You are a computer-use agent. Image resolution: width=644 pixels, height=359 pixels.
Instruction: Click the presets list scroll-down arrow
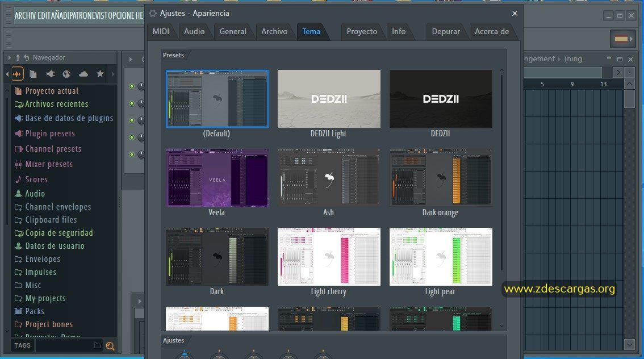(501, 325)
